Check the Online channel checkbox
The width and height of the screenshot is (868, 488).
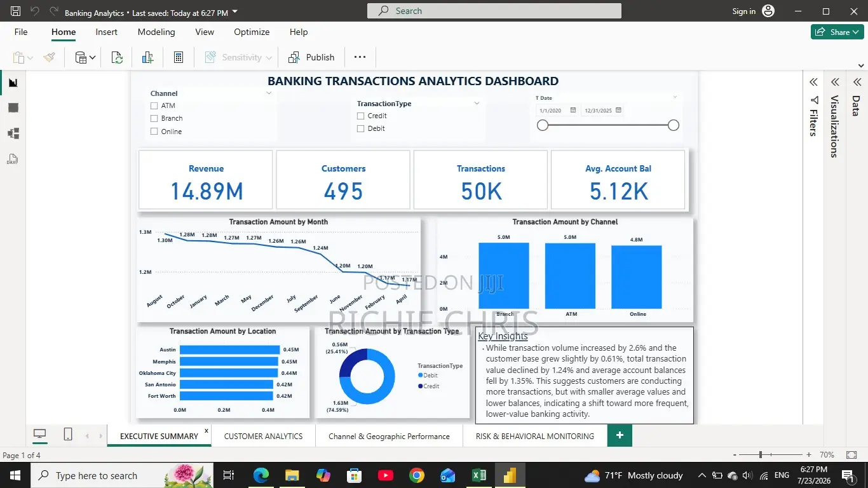(x=154, y=132)
